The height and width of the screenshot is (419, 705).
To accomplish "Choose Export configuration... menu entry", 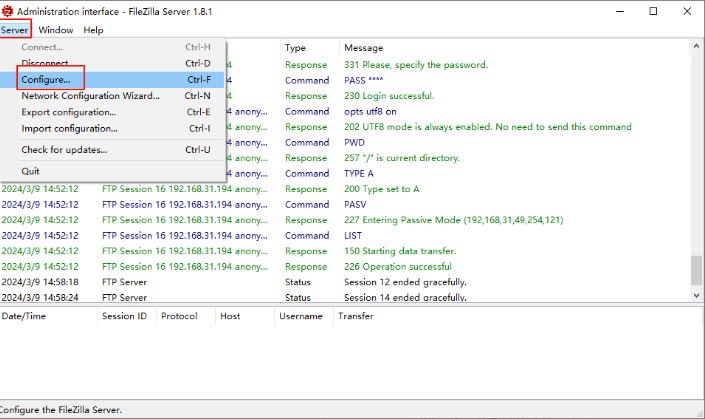I will (112, 112).
